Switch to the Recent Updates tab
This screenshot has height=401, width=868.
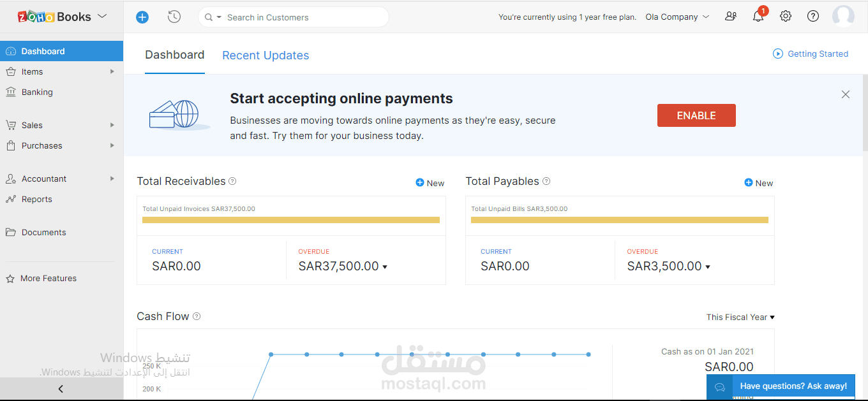[x=266, y=55]
